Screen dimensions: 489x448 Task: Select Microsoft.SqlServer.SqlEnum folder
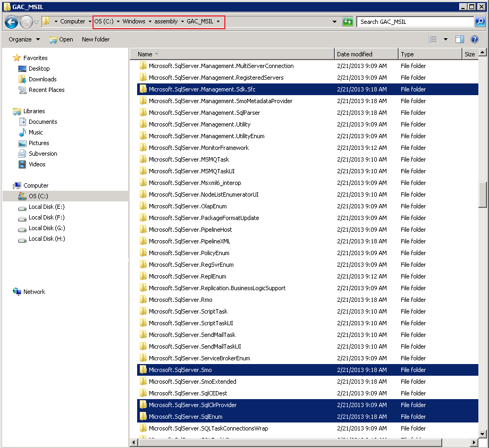pyautogui.click(x=308, y=417)
